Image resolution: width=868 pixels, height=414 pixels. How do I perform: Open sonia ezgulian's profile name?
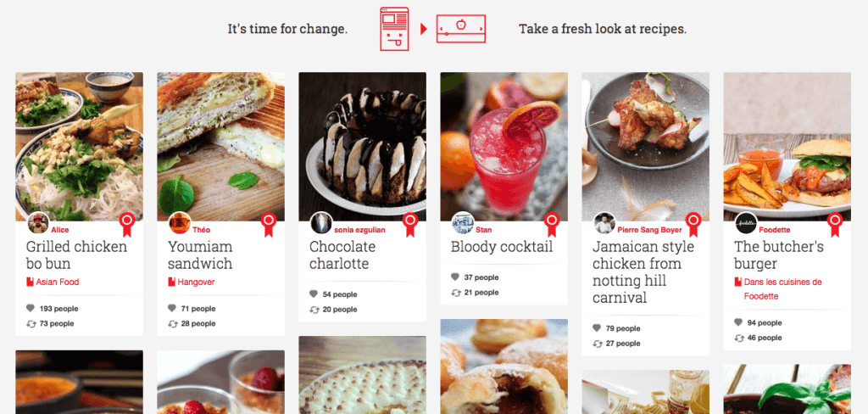click(x=359, y=230)
